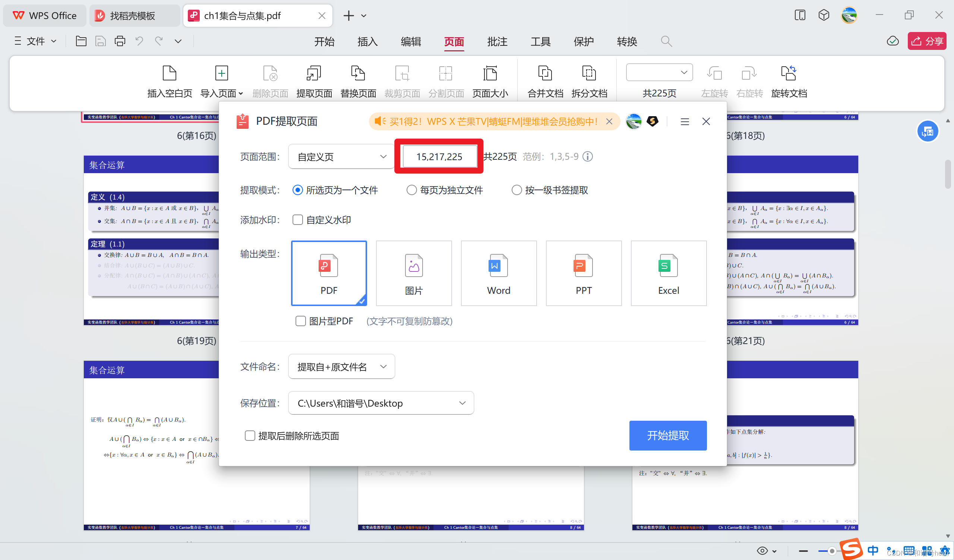
Task: Select the 每页为独立文件 radio option
Action: pyautogui.click(x=411, y=190)
